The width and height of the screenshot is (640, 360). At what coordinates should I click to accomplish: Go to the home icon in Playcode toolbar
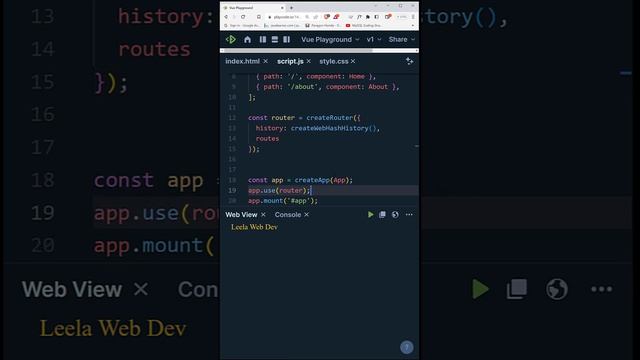pos(247,40)
